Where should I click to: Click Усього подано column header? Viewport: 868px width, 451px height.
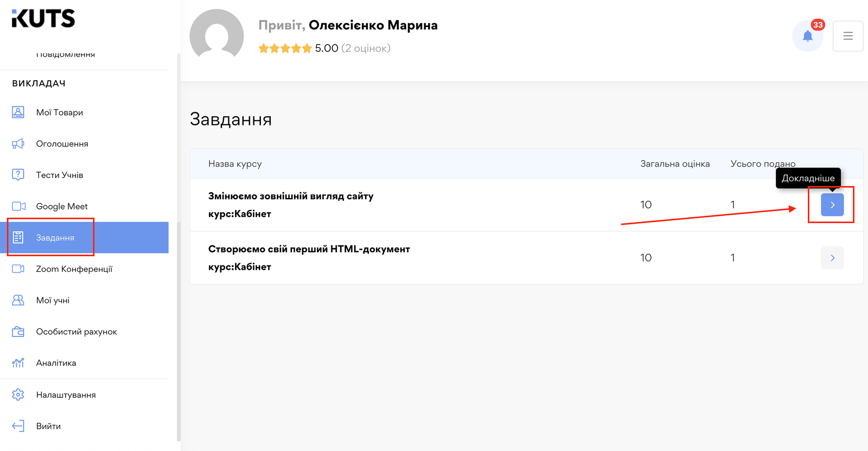[763, 164]
